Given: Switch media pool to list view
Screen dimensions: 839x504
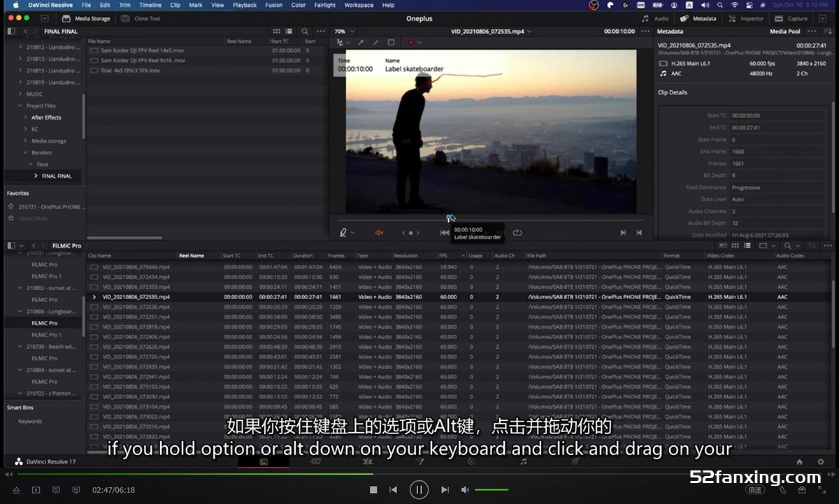Looking at the screenshot, I should [748, 246].
